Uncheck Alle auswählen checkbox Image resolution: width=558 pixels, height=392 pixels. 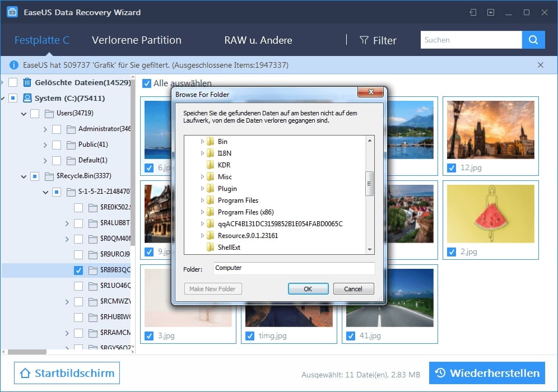[x=147, y=83]
